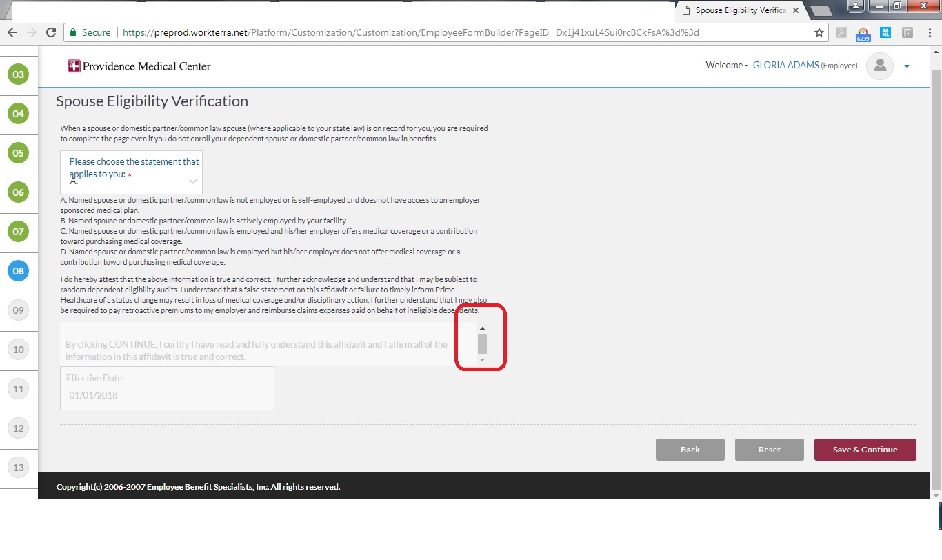Click the speedometer extension with 6239 badge
Viewport: 942px width, 560px height.
point(863,33)
